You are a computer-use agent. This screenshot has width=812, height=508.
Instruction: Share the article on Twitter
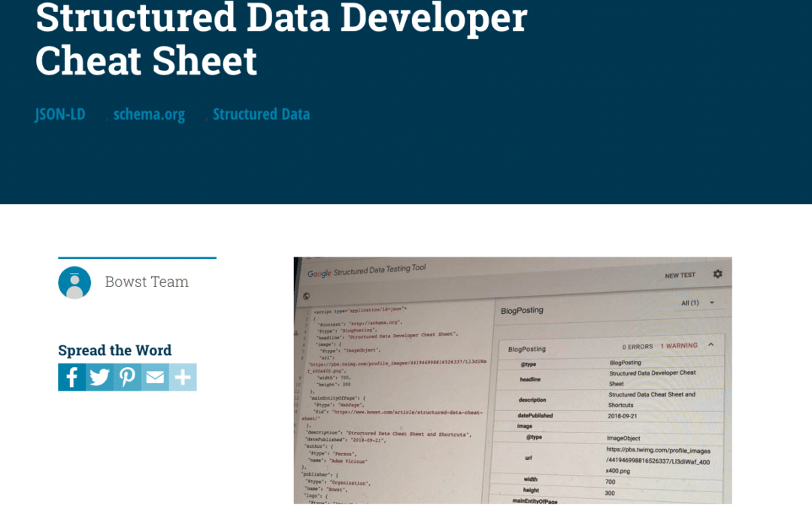point(99,377)
